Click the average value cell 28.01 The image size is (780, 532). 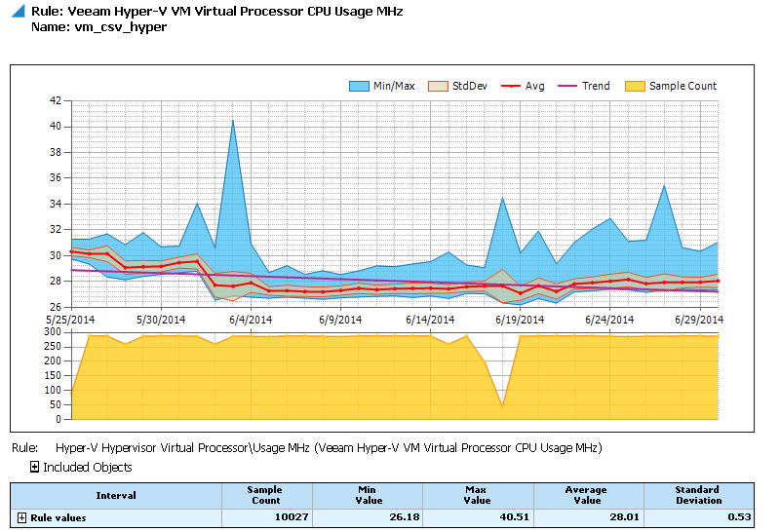coord(624,517)
